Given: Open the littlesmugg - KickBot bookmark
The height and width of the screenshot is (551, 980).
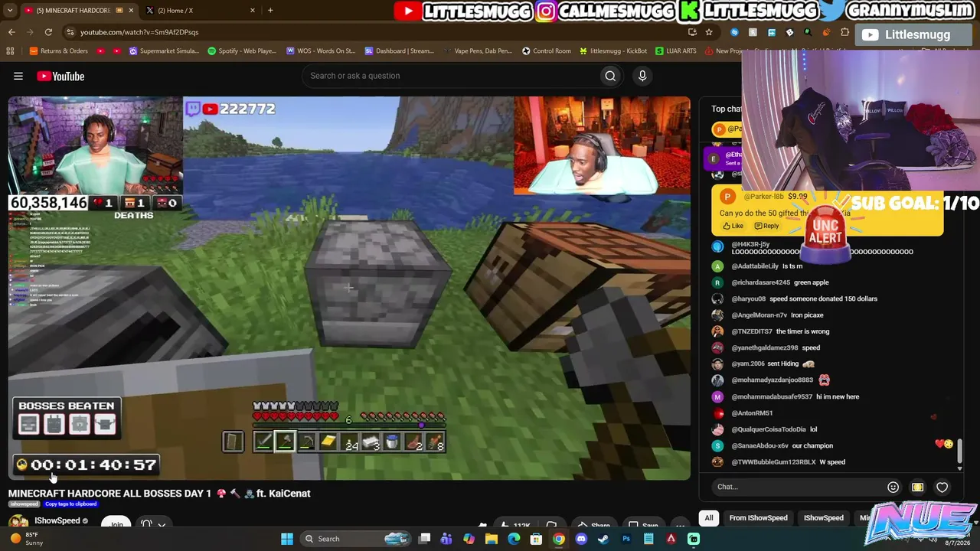Looking at the screenshot, I should tap(613, 51).
